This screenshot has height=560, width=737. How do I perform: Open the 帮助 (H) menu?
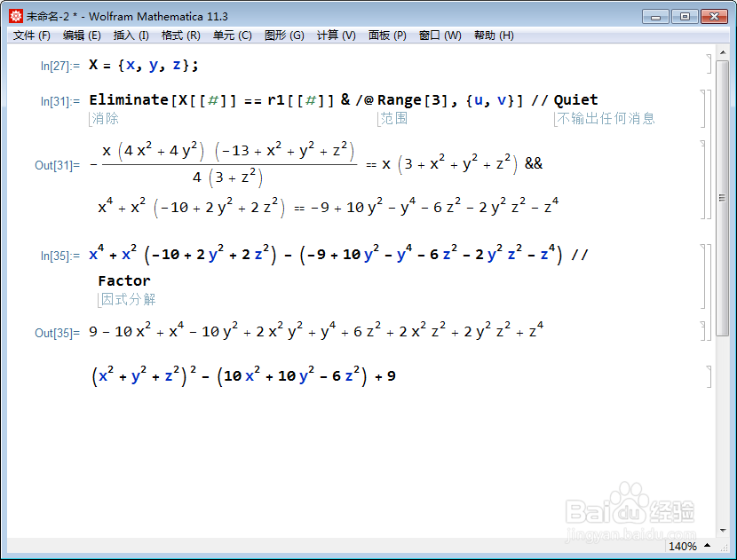click(494, 35)
